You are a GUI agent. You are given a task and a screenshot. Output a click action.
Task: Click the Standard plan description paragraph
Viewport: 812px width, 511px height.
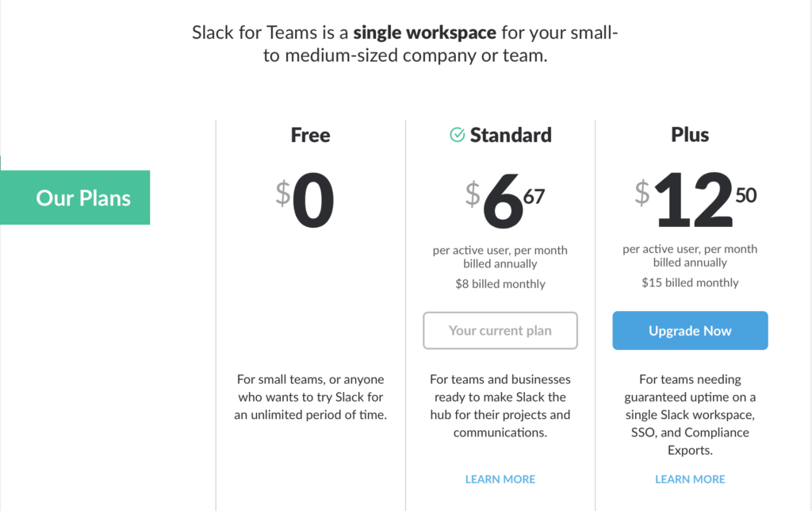click(x=500, y=405)
